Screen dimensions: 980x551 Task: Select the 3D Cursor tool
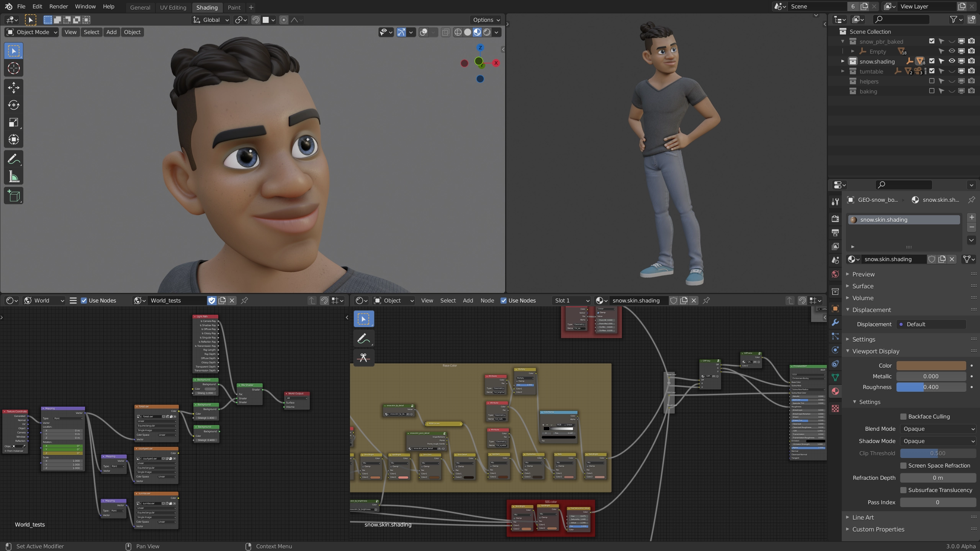coord(14,68)
